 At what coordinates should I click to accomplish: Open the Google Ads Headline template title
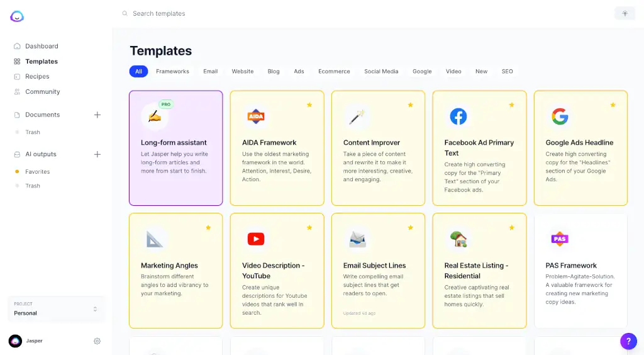tap(579, 143)
